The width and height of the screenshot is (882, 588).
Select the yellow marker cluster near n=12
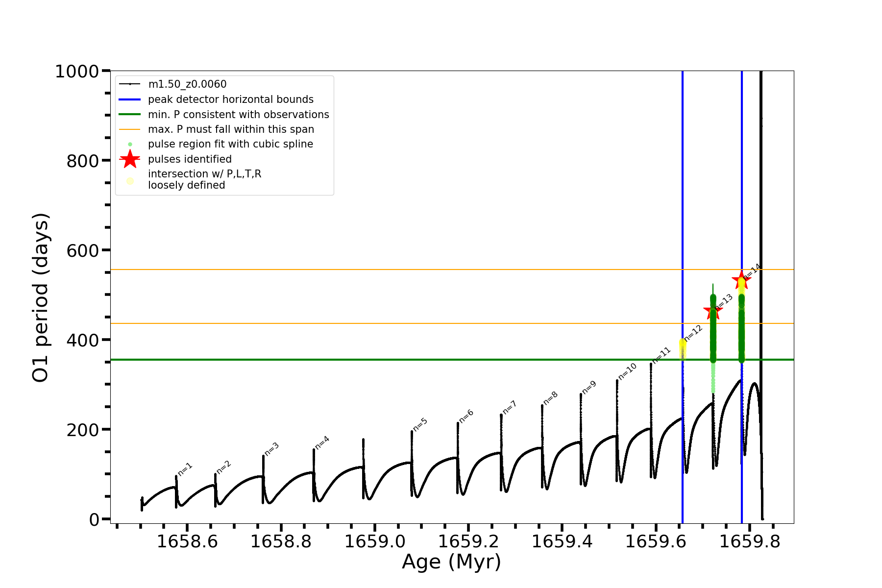pyautogui.click(x=683, y=346)
